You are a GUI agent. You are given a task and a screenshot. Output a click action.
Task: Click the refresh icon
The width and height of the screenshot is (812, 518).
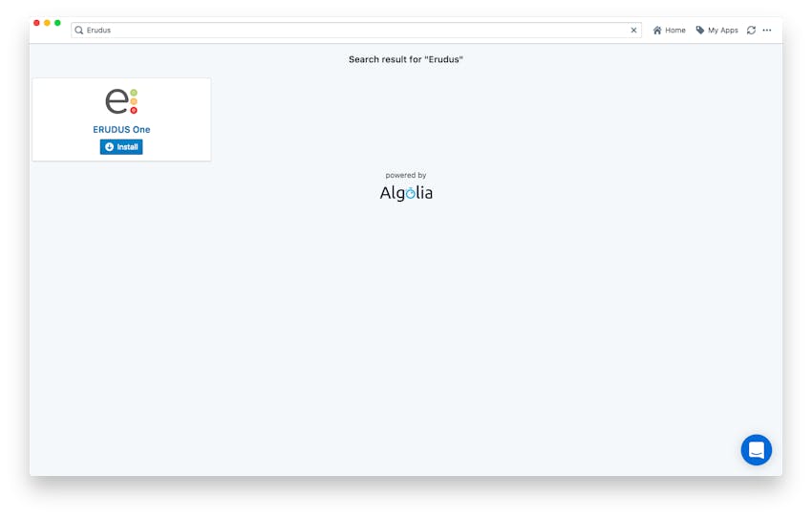(x=751, y=30)
